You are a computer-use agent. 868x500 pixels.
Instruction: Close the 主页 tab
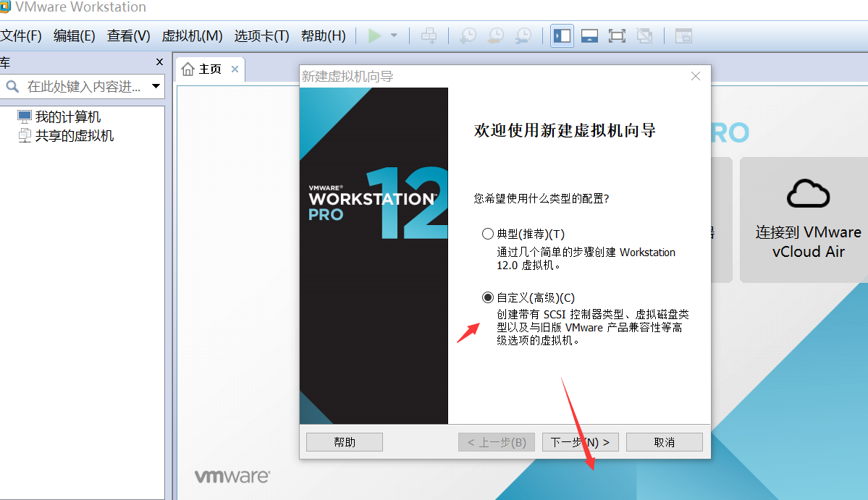[235, 69]
